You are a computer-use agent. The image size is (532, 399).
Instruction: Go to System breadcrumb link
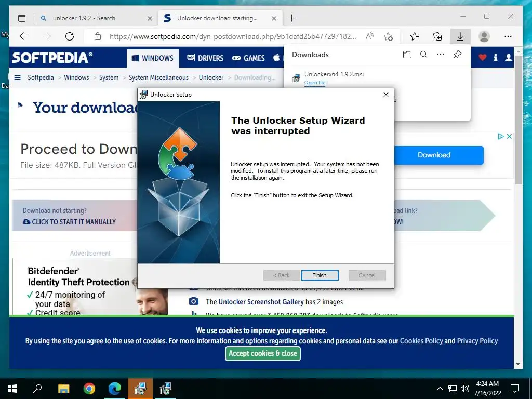click(x=109, y=78)
